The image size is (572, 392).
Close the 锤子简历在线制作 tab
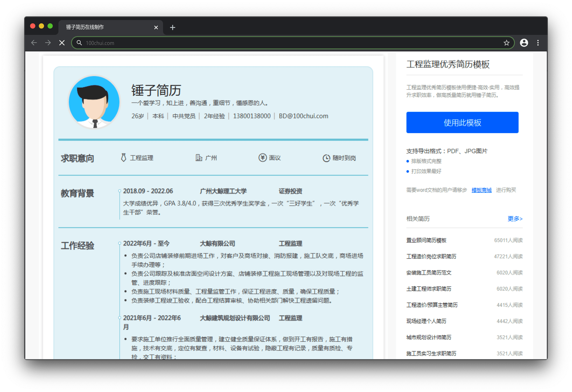pyautogui.click(x=156, y=27)
